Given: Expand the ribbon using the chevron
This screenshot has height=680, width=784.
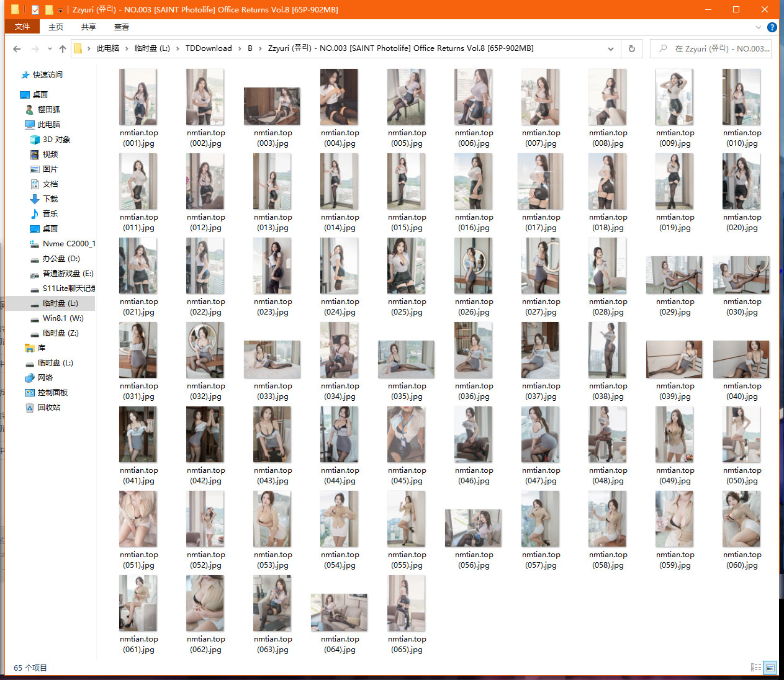Looking at the screenshot, I should tap(758, 27).
